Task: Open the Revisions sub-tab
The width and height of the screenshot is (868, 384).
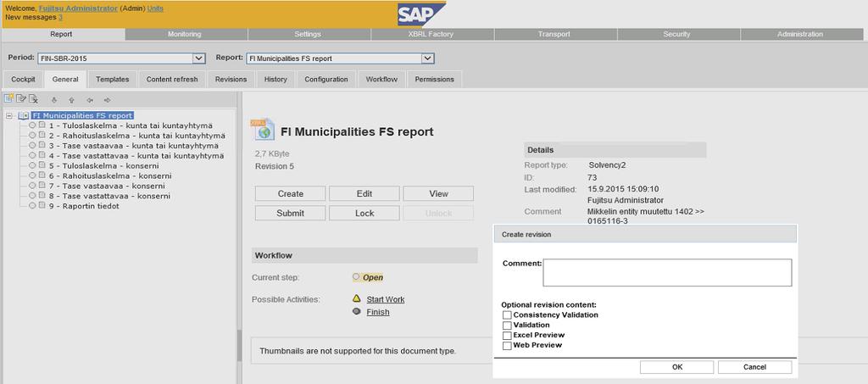Action: (231, 79)
